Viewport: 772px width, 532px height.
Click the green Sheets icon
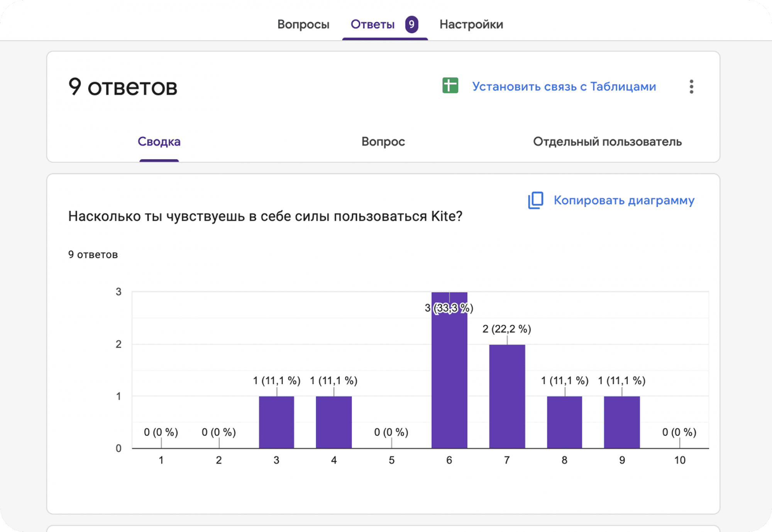tap(450, 86)
